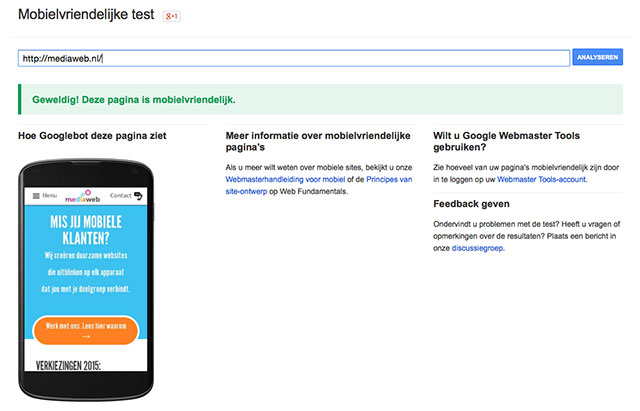Click the 'Hoe Googlebot deze pagina ziet' heading
The height and width of the screenshot is (411, 640).
[x=92, y=136]
